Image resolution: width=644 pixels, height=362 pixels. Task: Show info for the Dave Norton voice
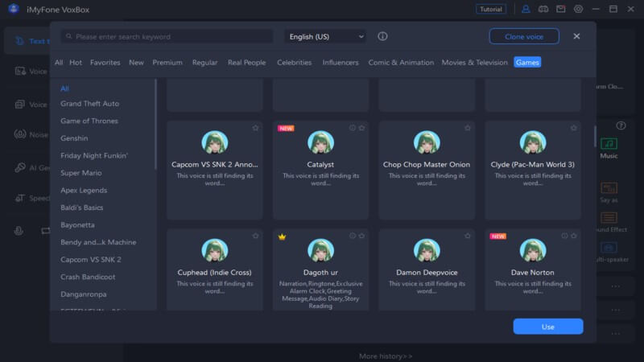[564, 236]
